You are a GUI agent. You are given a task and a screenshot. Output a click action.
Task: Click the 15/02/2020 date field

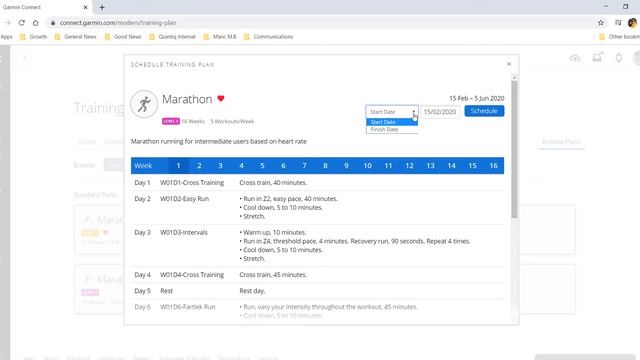pos(440,112)
